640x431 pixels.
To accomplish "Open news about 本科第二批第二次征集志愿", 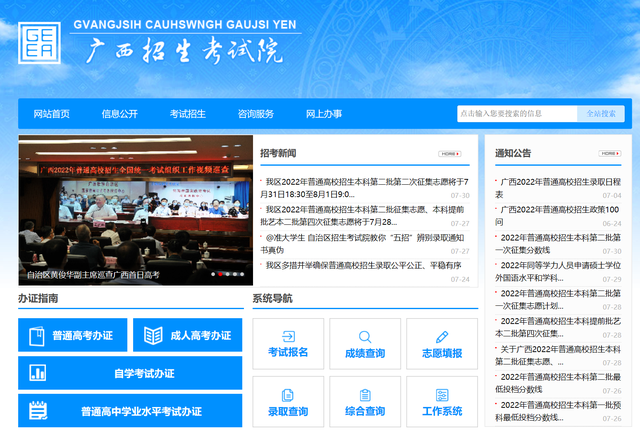I will pos(364,188).
